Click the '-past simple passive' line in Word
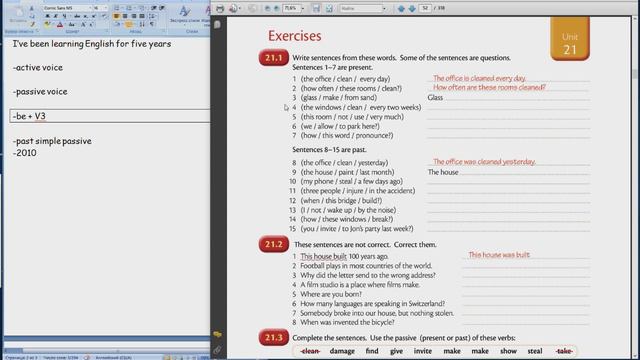Image resolution: width=640 pixels, height=360 pixels. click(52, 141)
